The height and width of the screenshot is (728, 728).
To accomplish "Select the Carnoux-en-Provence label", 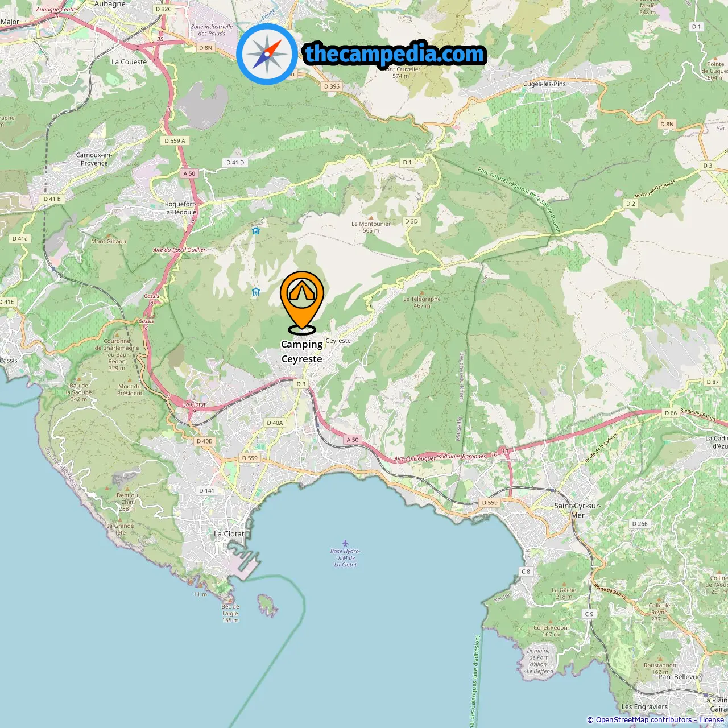I will (x=94, y=159).
